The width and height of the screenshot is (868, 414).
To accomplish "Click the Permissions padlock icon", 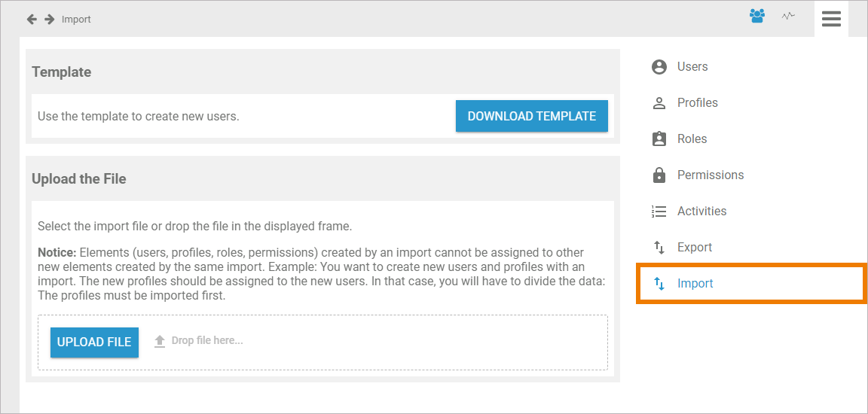I will coord(659,175).
